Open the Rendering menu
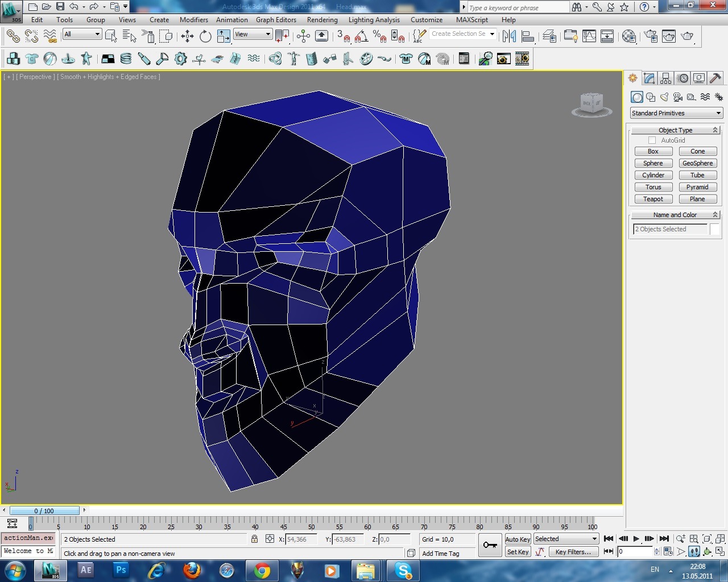This screenshot has width=728, height=582. coord(322,20)
